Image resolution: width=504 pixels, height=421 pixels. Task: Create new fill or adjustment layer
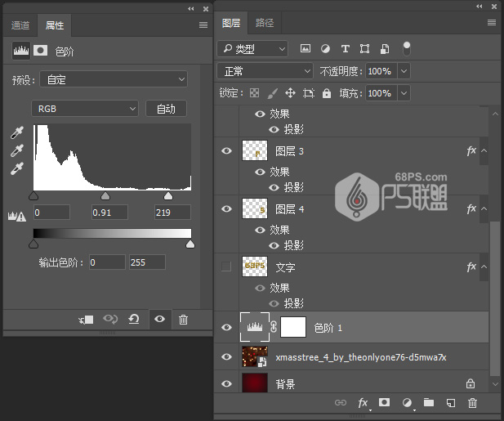pyautogui.click(x=407, y=403)
